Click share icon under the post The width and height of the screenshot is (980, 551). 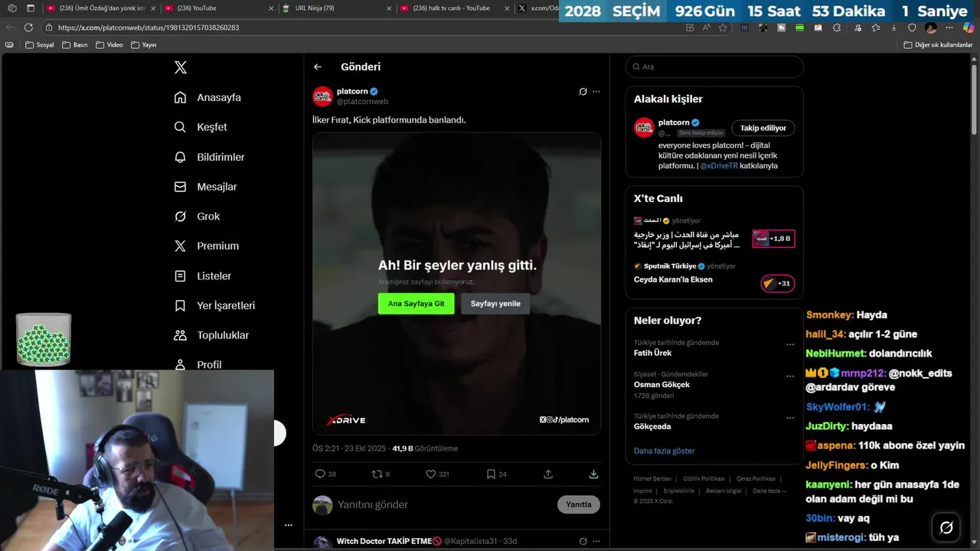548,474
